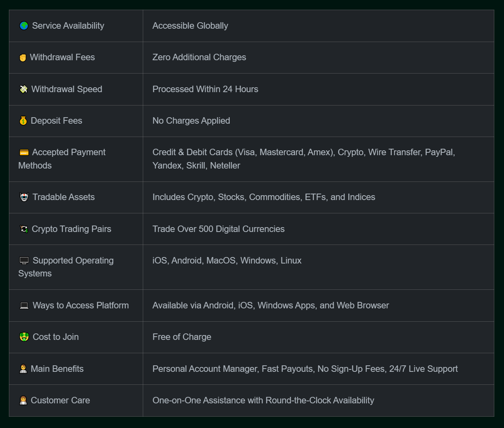Click the support agent icon beside Customer Care
The width and height of the screenshot is (504, 428).
(x=23, y=401)
